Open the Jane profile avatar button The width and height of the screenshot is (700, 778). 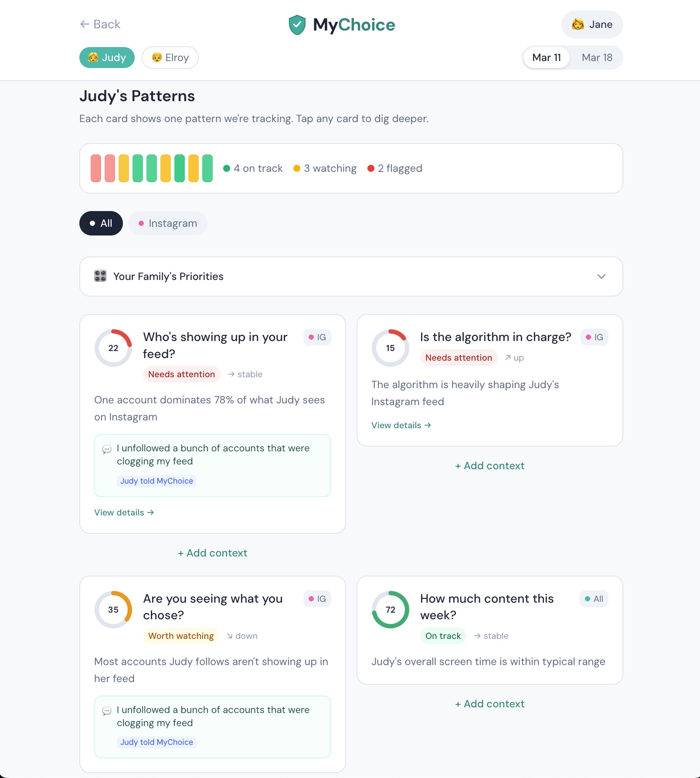pyautogui.click(x=592, y=24)
